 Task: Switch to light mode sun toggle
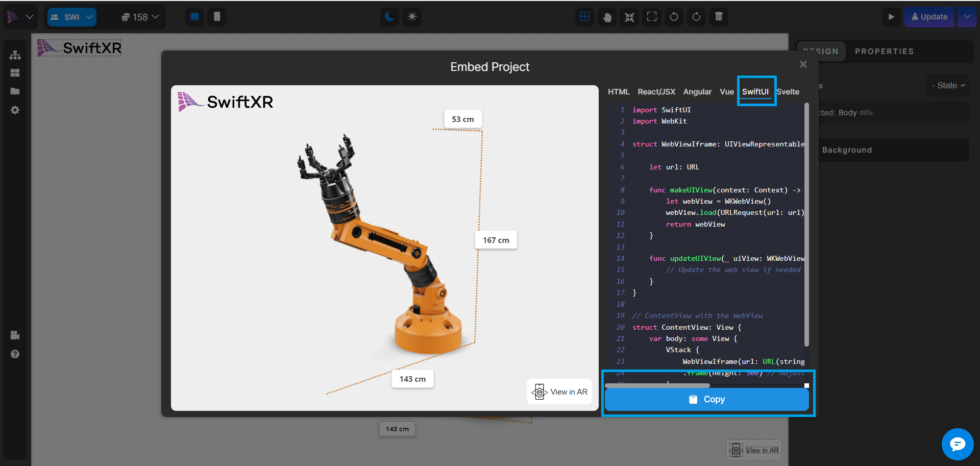click(412, 17)
